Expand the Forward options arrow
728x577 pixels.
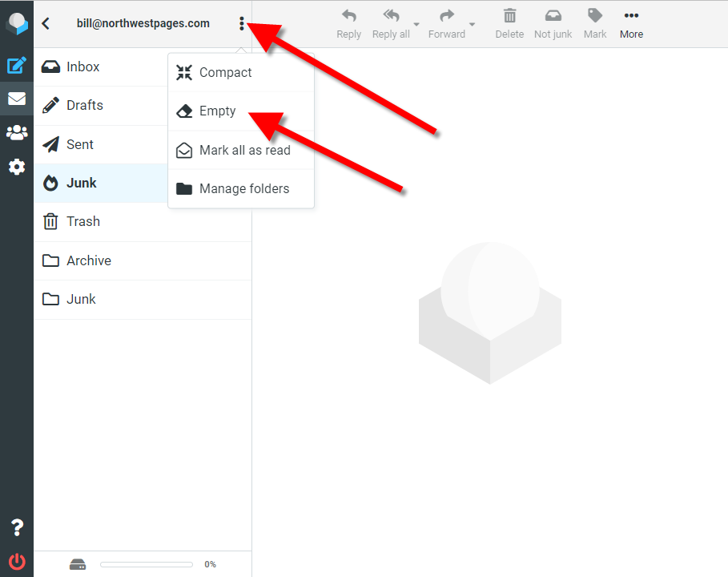pos(473,24)
